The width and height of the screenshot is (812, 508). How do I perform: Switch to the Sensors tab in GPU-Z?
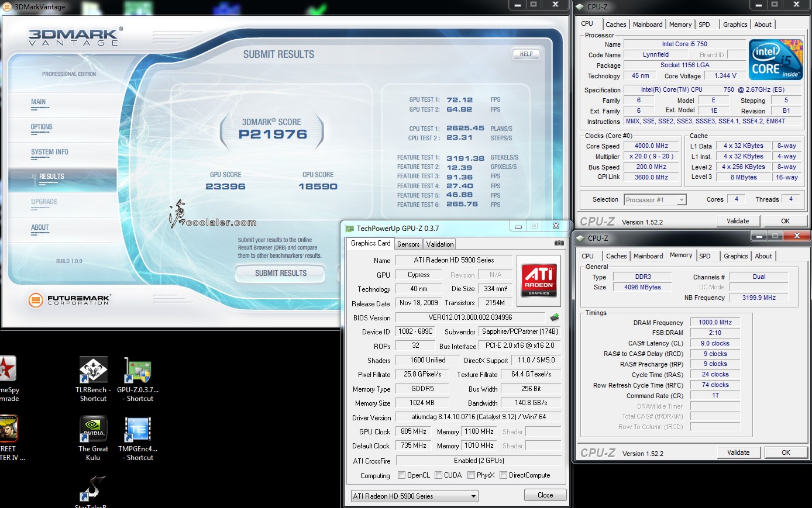point(408,244)
